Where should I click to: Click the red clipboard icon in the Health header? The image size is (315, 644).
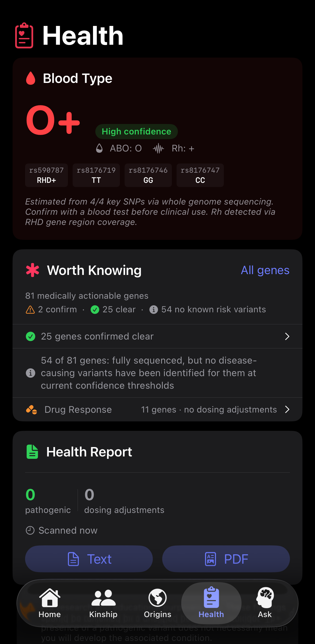[x=24, y=36]
